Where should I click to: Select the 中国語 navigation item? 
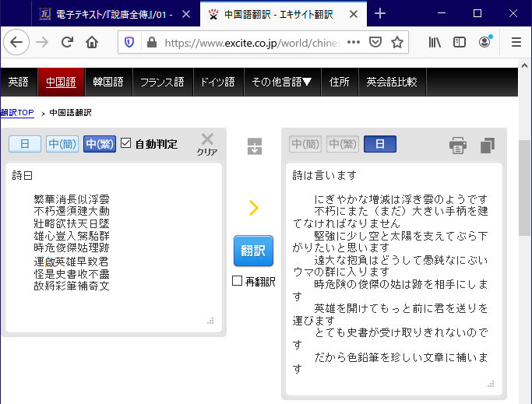click(61, 82)
